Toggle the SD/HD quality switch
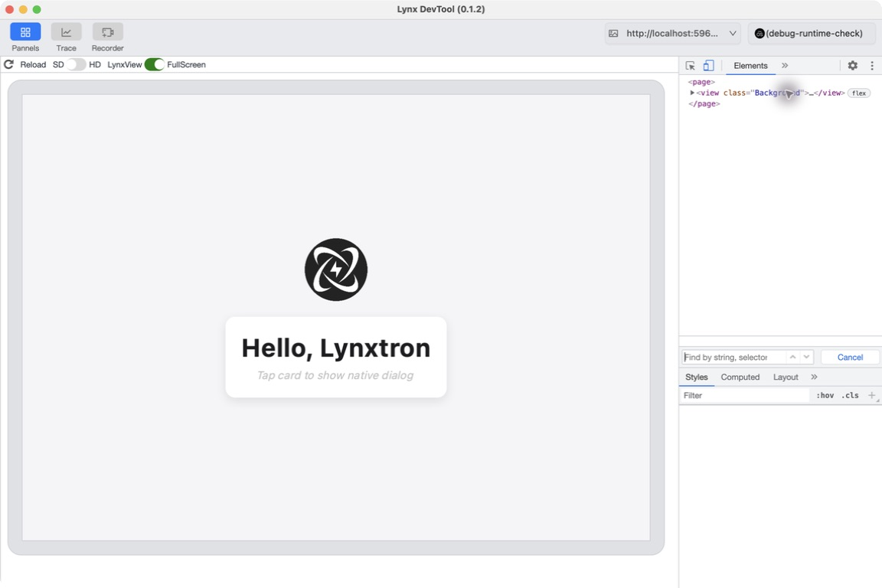The image size is (882, 588). (76, 65)
